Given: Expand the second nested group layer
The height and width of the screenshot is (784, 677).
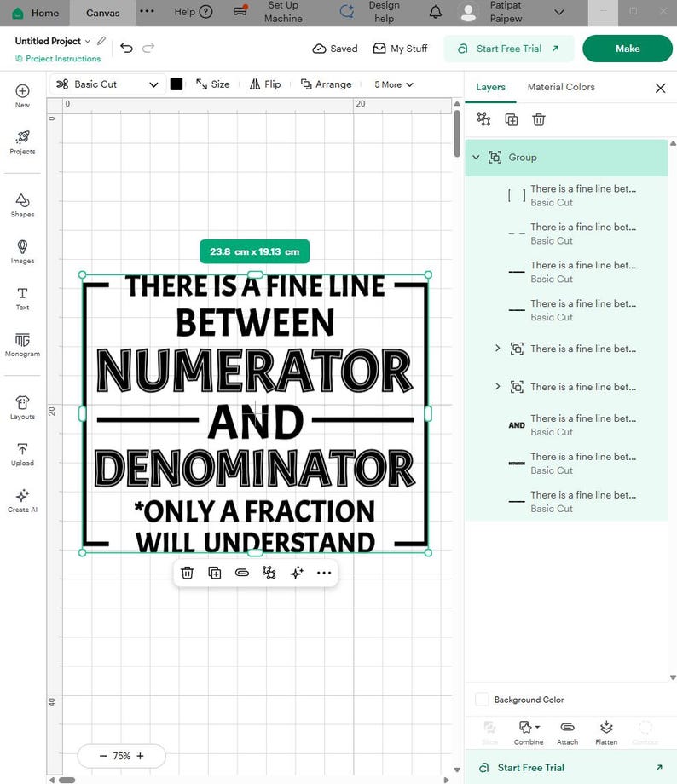Looking at the screenshot, I should pos(497,386).
